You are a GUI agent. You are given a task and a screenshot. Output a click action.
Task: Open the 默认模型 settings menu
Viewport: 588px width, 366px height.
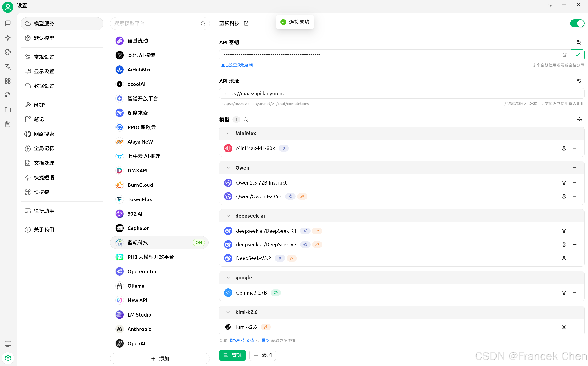click(62, 38)
